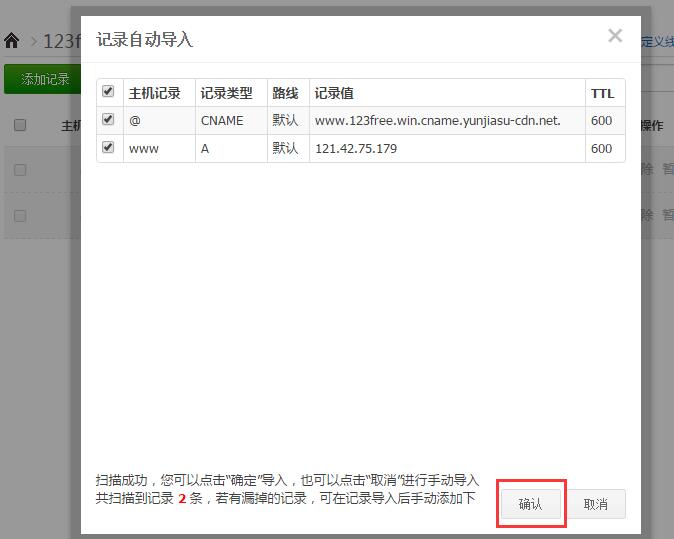Screen dimensions: 674x539
Task: Select the yunjiasu-cdn.net record value cell
Action: point(437,121)
